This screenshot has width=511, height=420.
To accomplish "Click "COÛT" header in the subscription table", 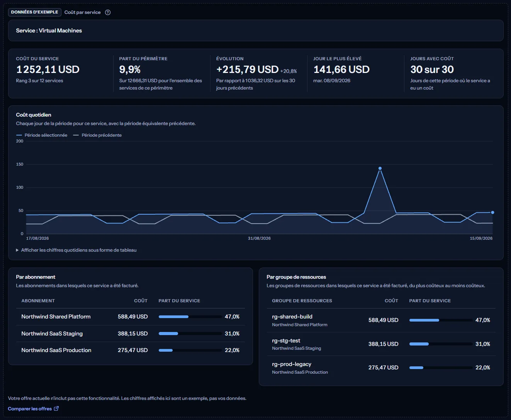I will click(x=141, y=301).
